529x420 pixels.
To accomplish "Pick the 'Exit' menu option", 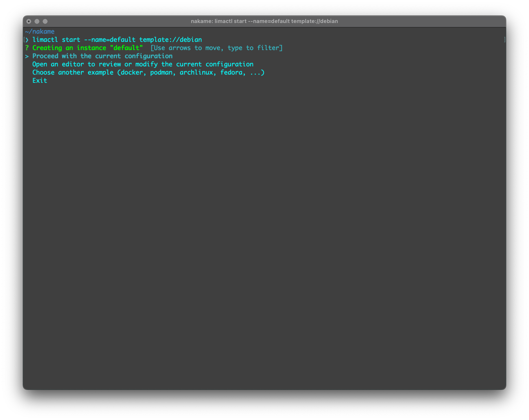I will tap(40, 81).
